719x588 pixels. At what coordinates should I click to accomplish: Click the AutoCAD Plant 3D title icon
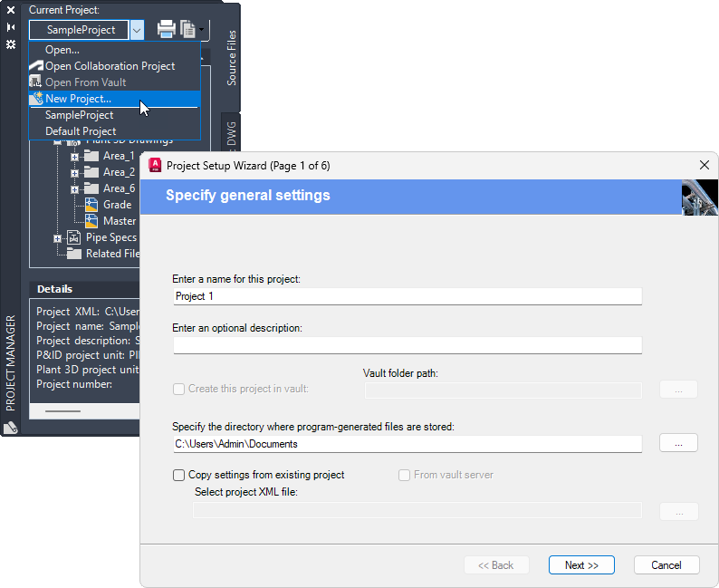point(156,165)
